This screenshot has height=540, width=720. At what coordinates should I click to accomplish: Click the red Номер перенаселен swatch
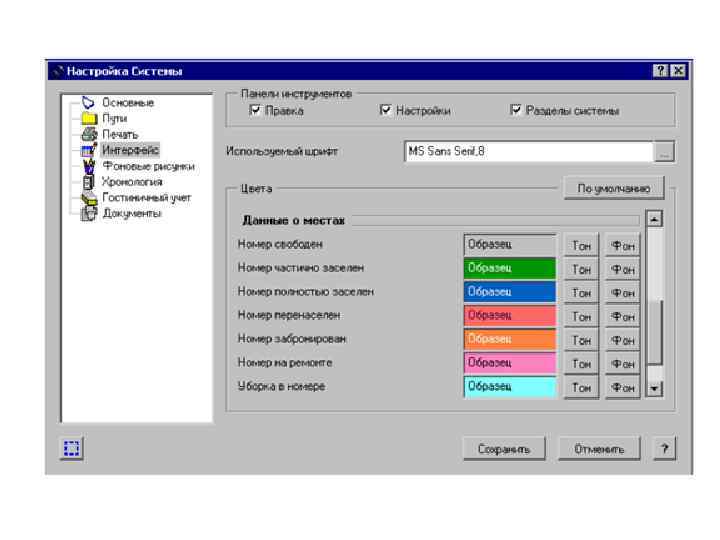(x=510, y=316)
